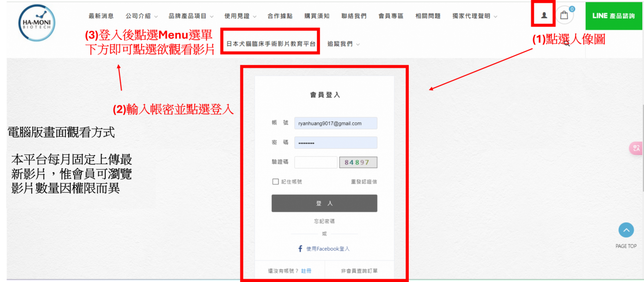Open the 相關問題 menu item

pos(428,16)
